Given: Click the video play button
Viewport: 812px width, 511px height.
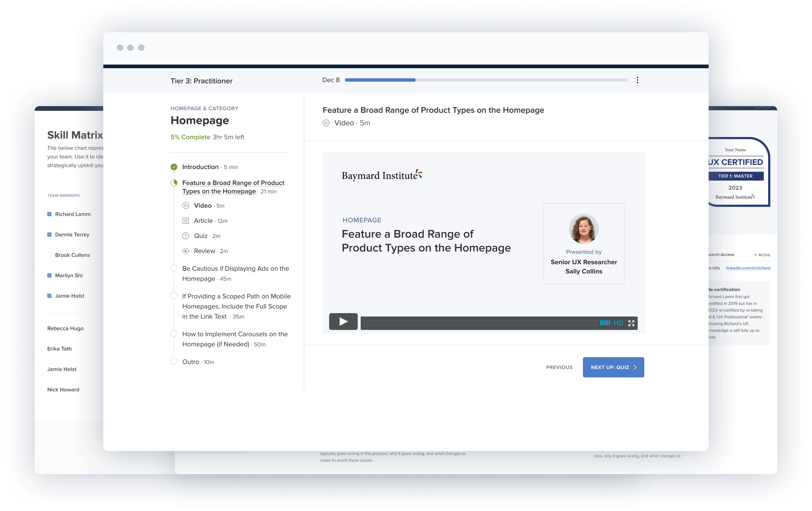Looking at the screenshot, I should pyautogui.click(x=343, y=321).
